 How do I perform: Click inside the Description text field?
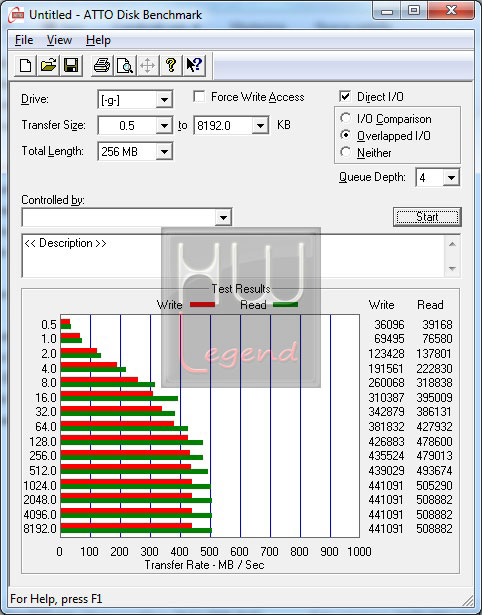233,256
